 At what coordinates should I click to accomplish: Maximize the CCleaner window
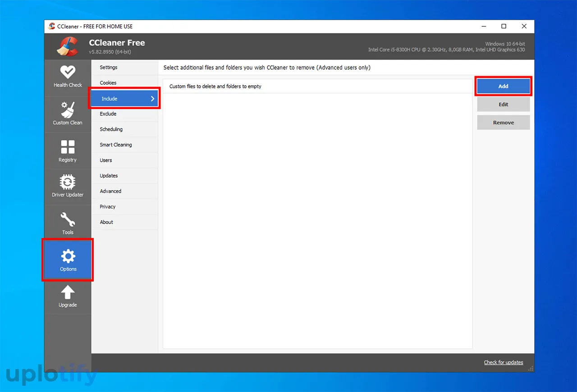pos(504,26)
